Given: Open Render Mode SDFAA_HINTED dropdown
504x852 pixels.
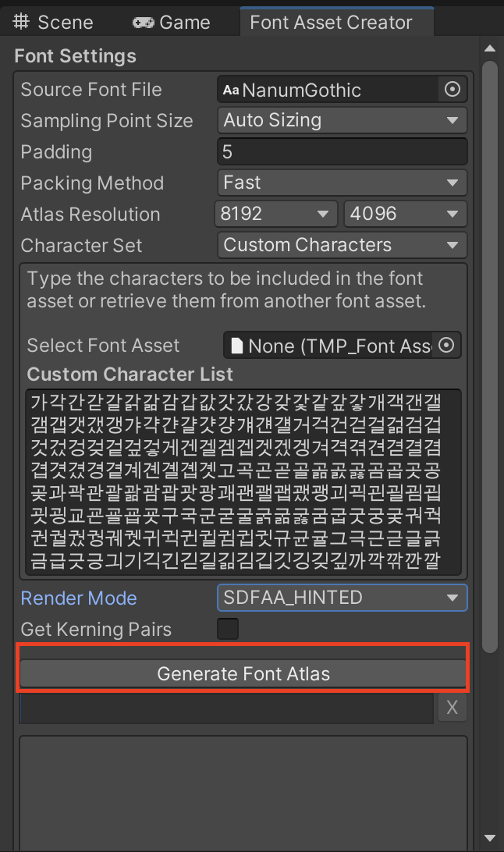Looking at the screenshot, I should click(x=343, y=598).
